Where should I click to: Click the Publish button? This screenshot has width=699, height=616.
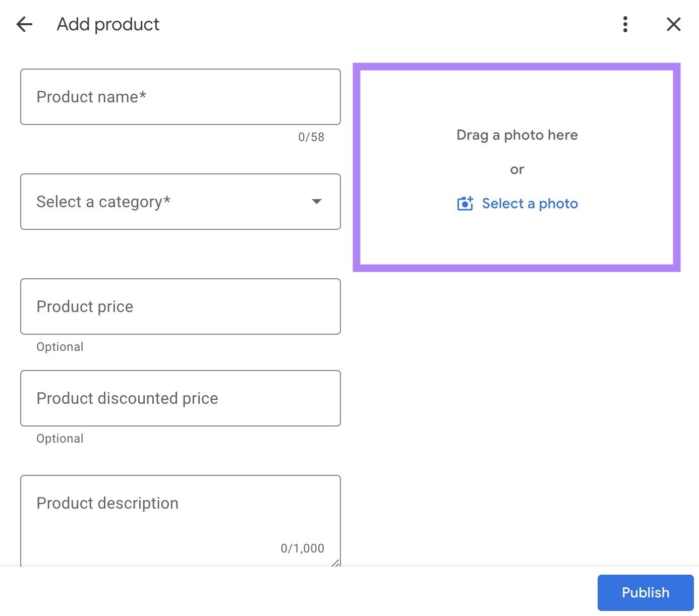(x=646, y=592)
